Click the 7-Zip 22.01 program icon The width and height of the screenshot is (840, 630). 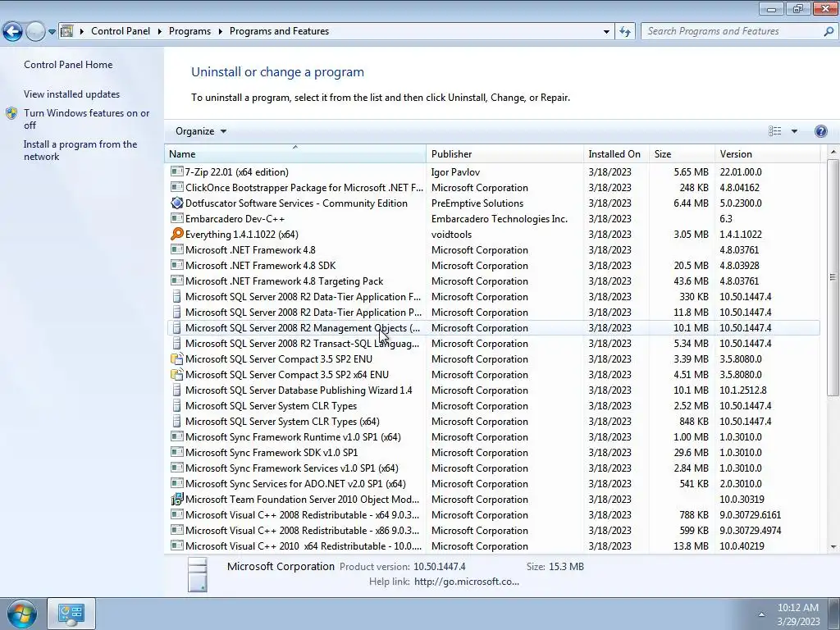[x=177, y=171]
